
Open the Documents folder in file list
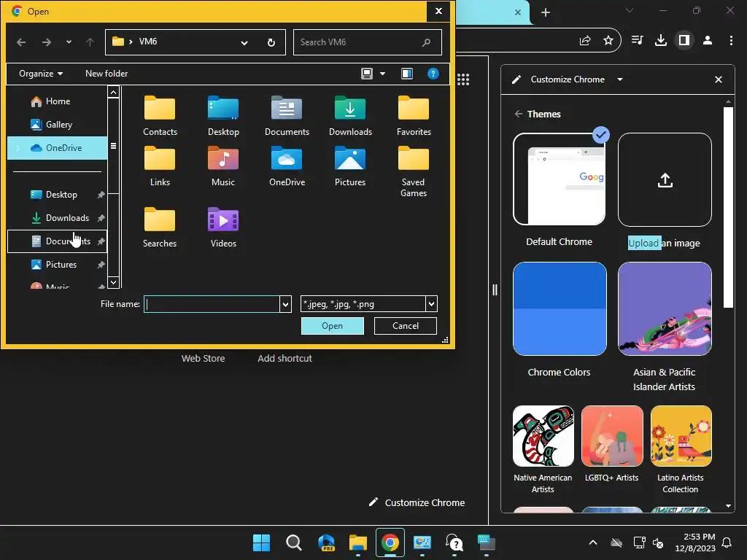click(x=287, y=116)
